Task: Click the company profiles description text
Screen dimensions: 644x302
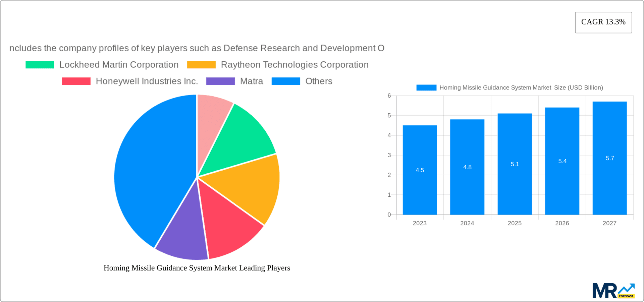Action: pos(197,48)
